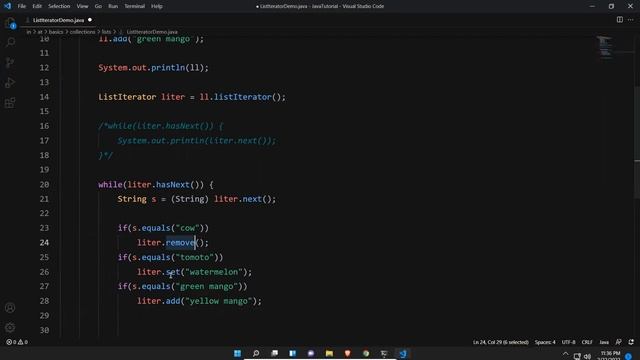Viewport: 640px width, 360px height.
Task: Show hidden system tray icons
Action: [566, 354]
